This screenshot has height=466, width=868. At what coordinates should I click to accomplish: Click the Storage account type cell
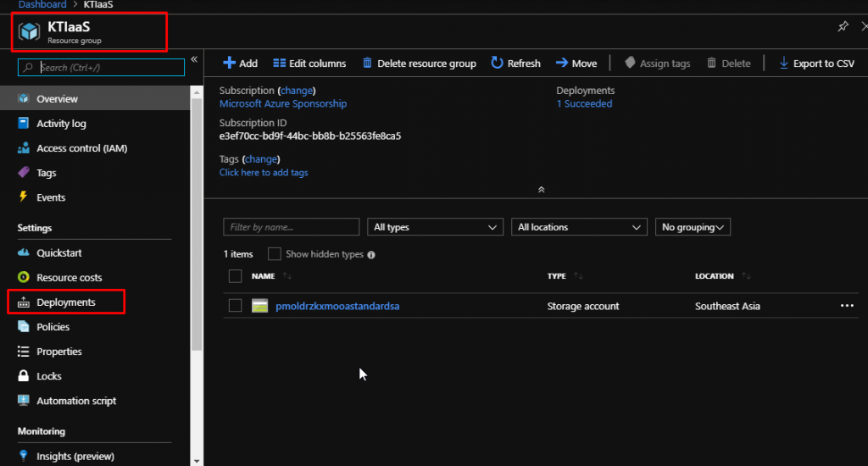(x=583, y=306)
